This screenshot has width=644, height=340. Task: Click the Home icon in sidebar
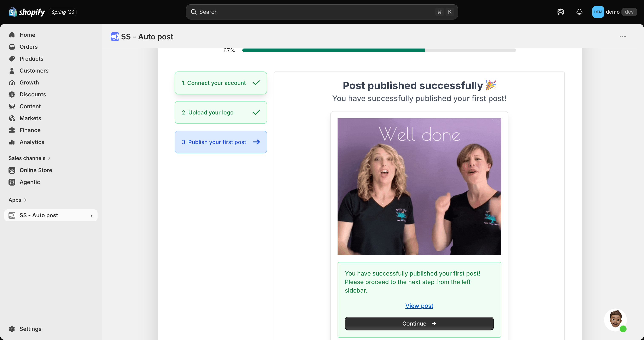(12, 35)
